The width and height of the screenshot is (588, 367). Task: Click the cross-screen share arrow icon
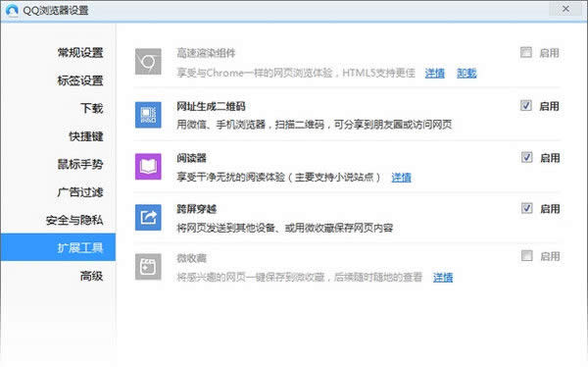click(148, 217)
